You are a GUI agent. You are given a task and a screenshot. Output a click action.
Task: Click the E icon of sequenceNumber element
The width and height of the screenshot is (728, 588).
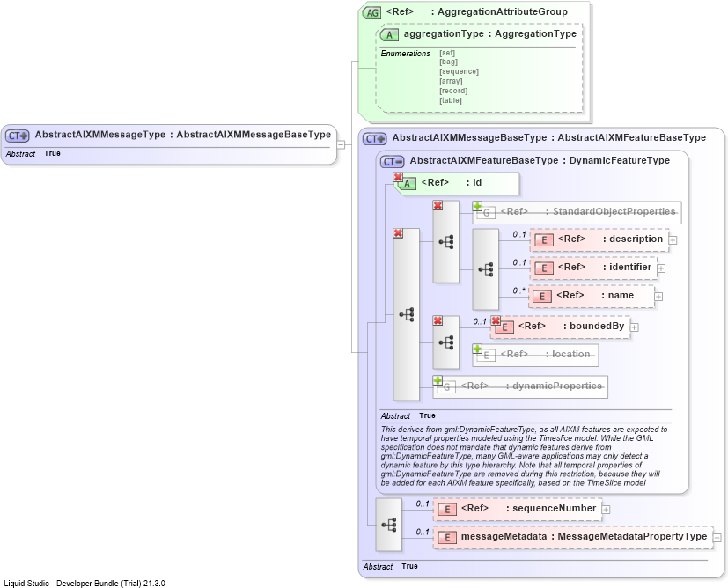(447, 510)
